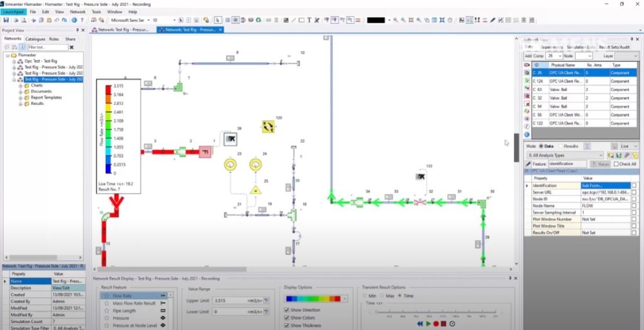Select the Results mode radio button
The width and height of the screenshot is (644, 330).
[x=560, y=145]
